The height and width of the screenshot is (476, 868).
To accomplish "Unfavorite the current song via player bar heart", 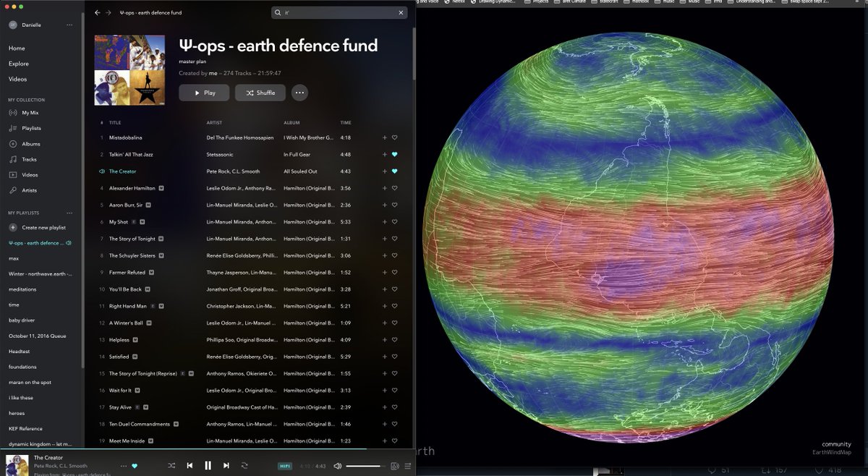I will click(135, 466).
